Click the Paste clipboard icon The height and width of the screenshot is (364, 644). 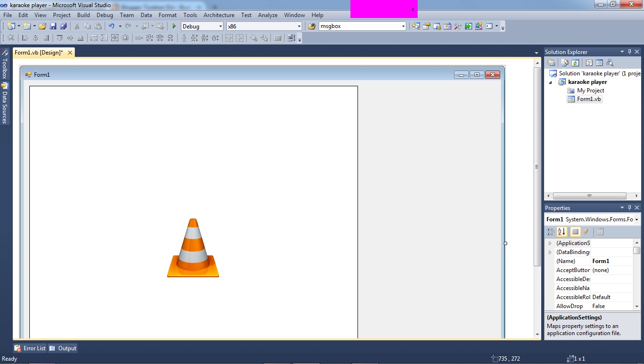point(98,27)
